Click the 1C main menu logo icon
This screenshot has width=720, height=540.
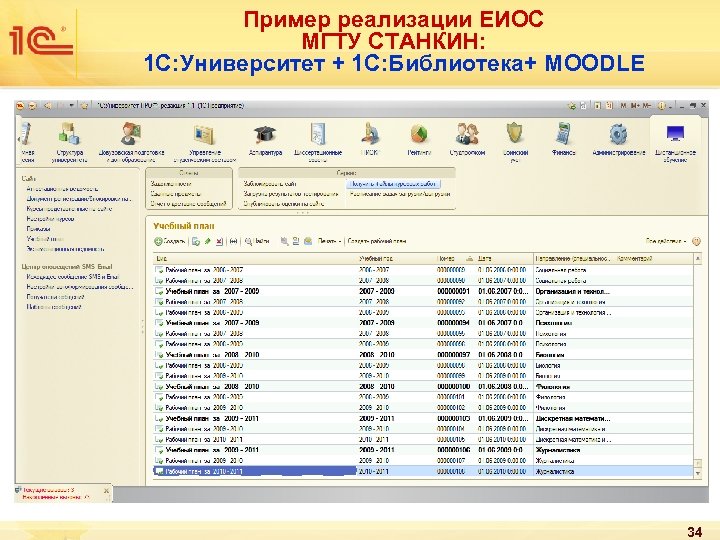[x=20, y=106]
